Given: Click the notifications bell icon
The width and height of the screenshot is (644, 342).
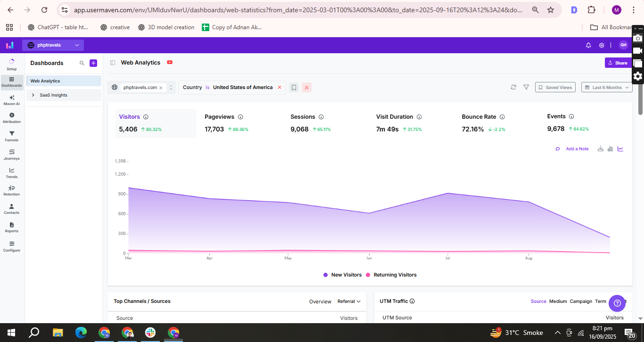Looking at the screenshot, I should [x=588, y=45].
